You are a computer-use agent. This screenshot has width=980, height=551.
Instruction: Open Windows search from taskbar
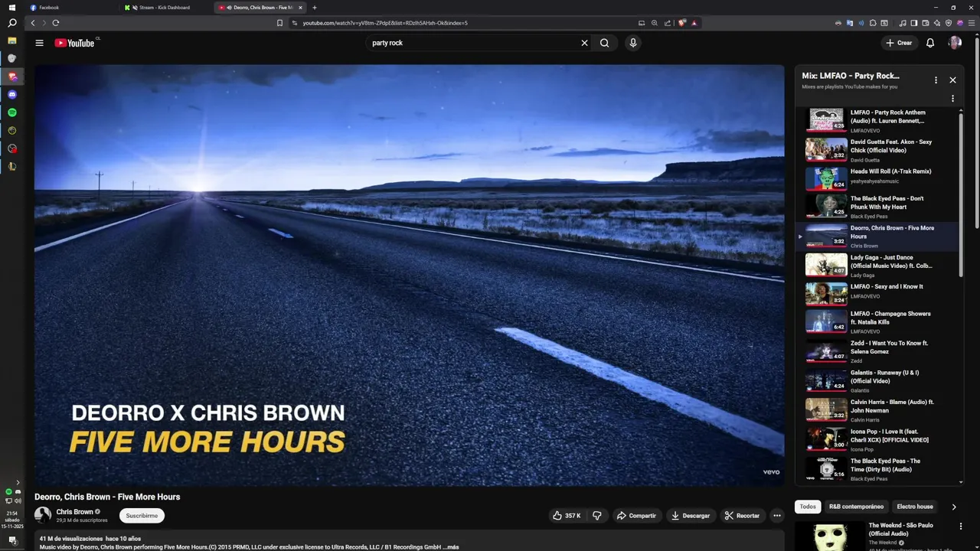[12, 23]
